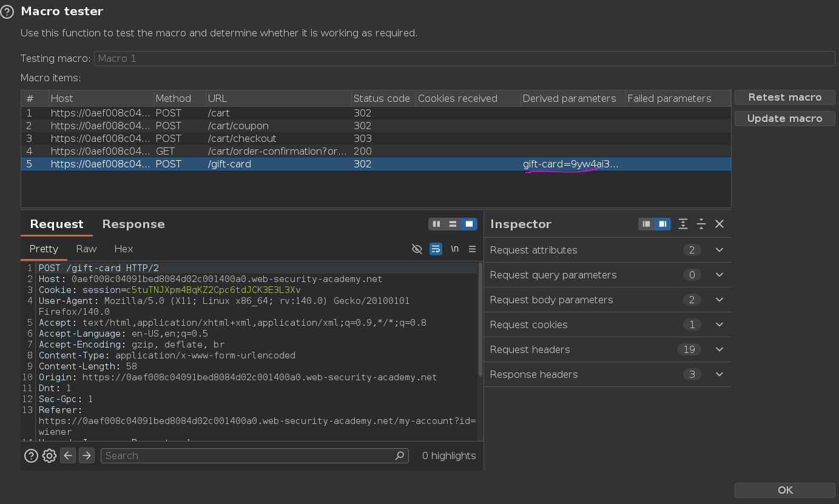Select the Hex view tab
The image size is (839, 504).
tap(124, 249)
